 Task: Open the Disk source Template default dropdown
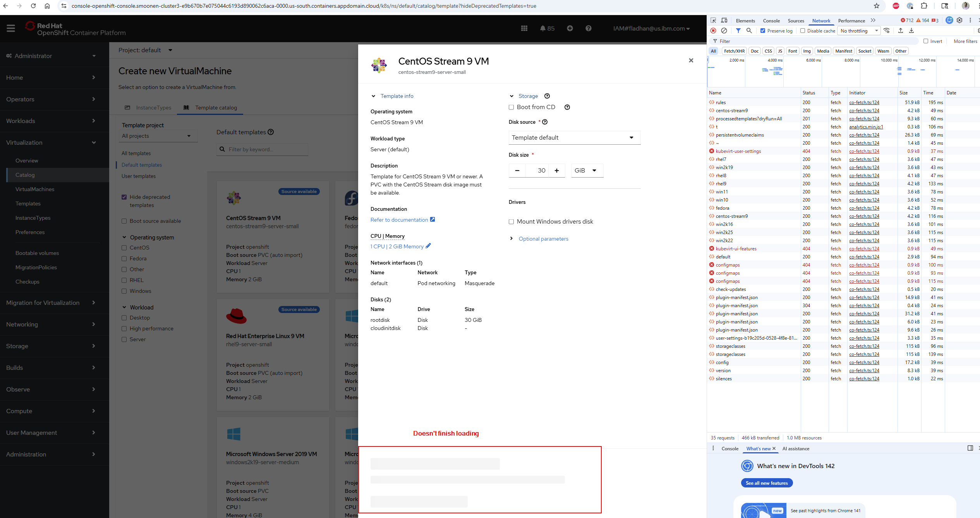[574, 138]
